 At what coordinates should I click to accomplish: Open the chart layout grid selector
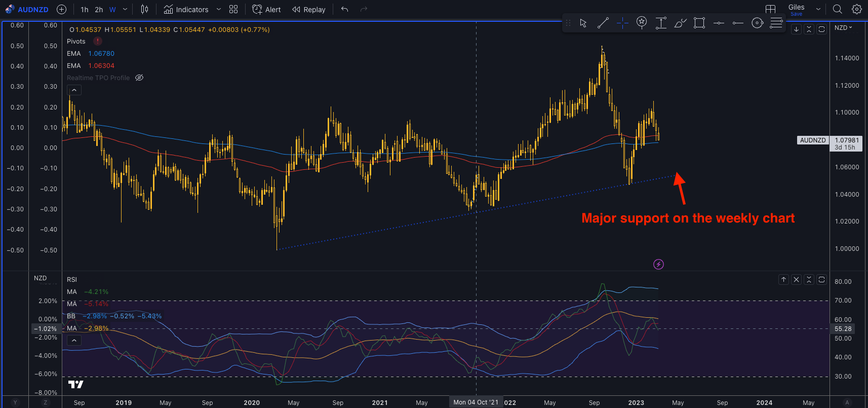[770, 9]
